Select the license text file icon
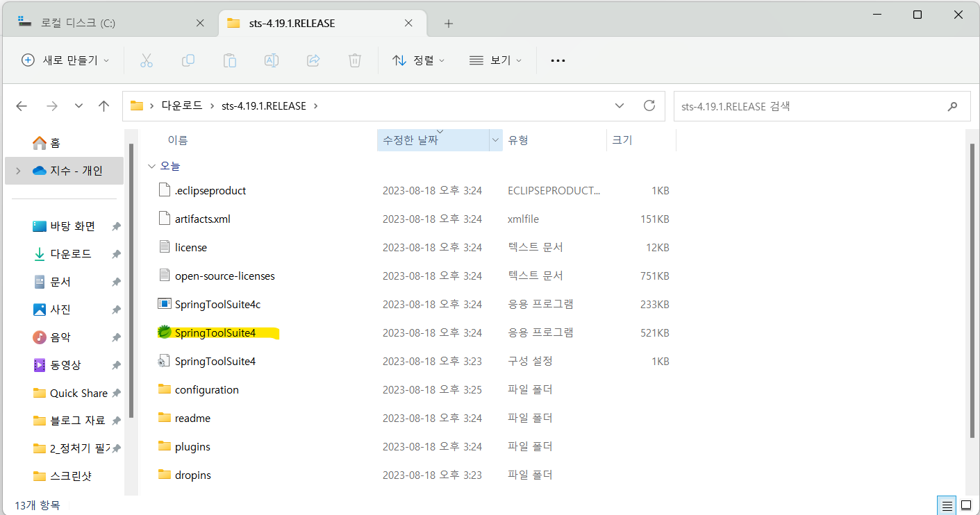 (x=164, y=247)
